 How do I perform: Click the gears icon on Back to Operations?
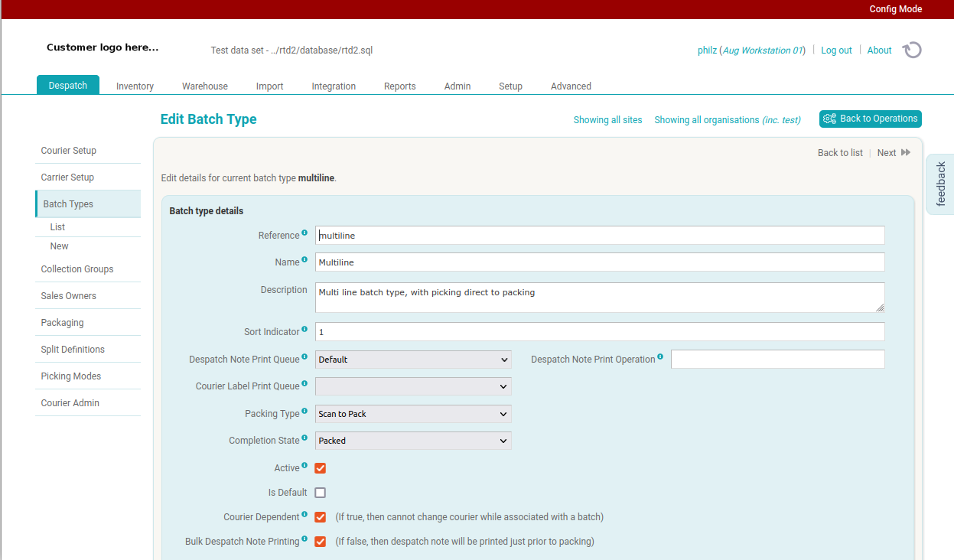coord(829,119)
